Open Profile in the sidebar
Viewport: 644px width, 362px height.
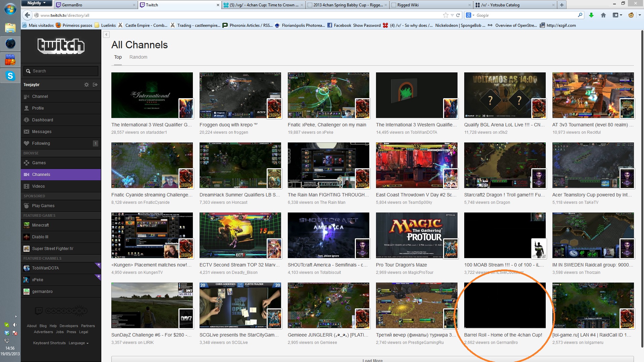(61, 108)
